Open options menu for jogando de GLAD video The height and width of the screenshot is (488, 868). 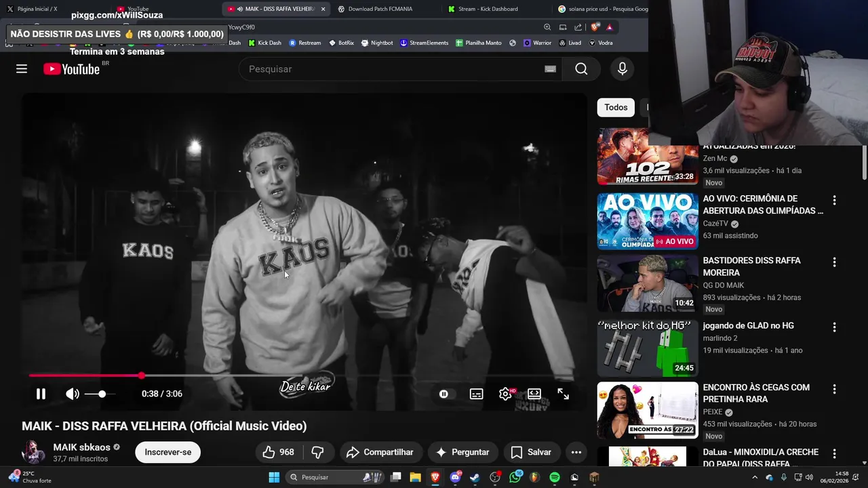pyautogui.click(x=834, y=327)
